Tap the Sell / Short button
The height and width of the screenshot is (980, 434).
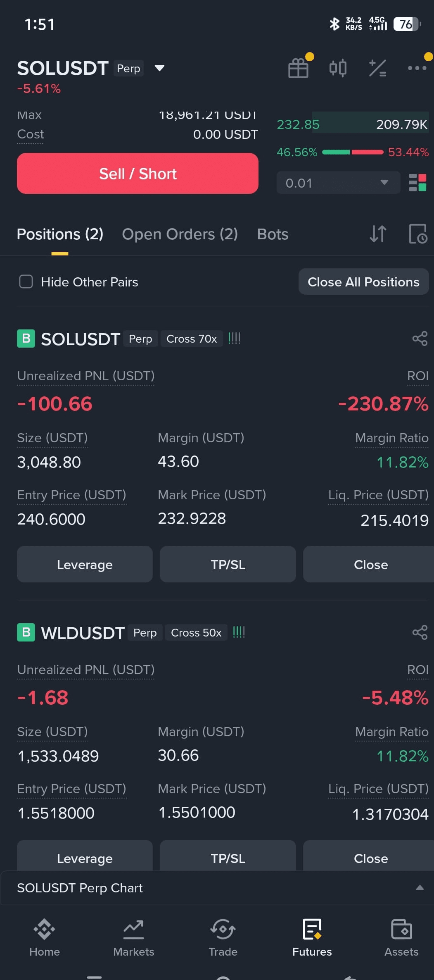click(x=138, y=173)
